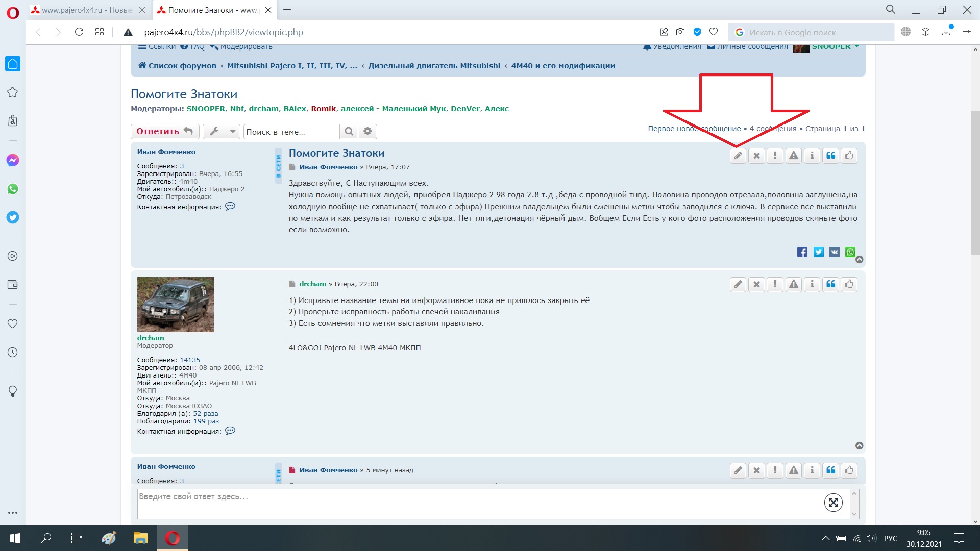The image size is (980, 551).
Task: Click breadcrumb ellipsis Mitsubishi Pajero forum
Action: click(x=291, y=66)
